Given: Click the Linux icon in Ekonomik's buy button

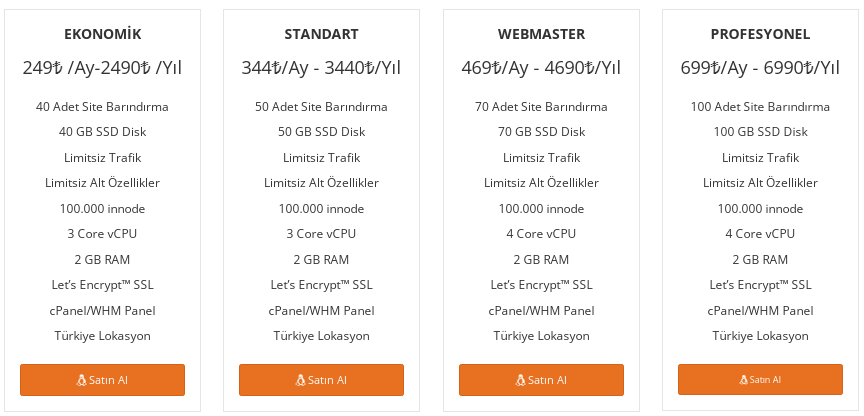Looking at the screenshot, I should pyautogui.click(x=82, y=380).
